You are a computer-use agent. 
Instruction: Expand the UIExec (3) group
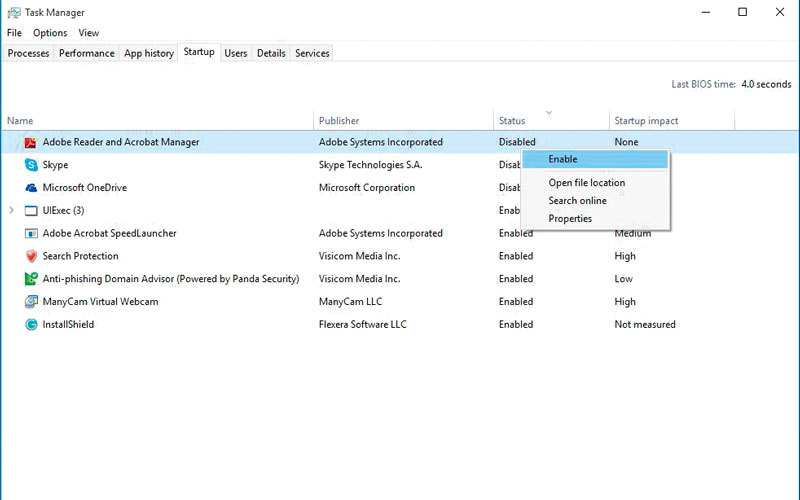point(12,211)
